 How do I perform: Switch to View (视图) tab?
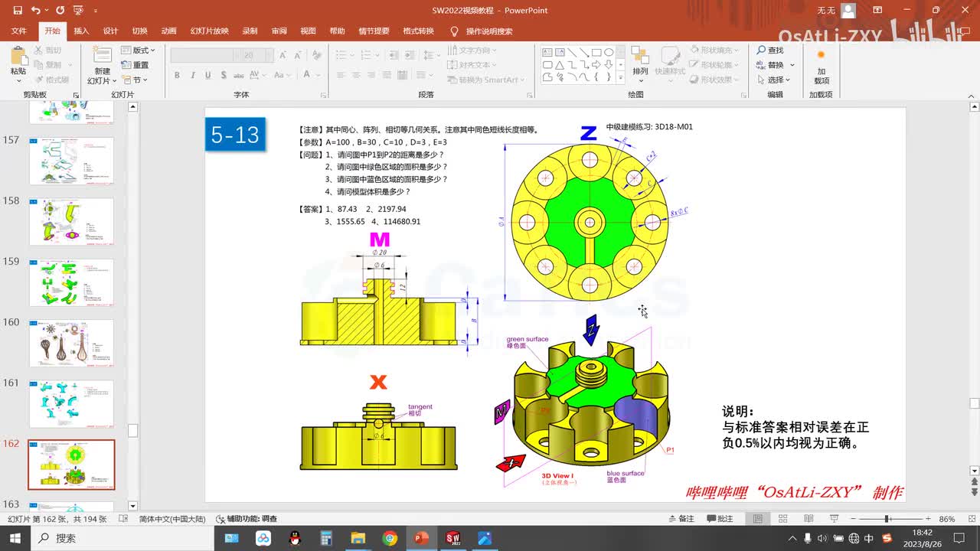tap(308, 31)
